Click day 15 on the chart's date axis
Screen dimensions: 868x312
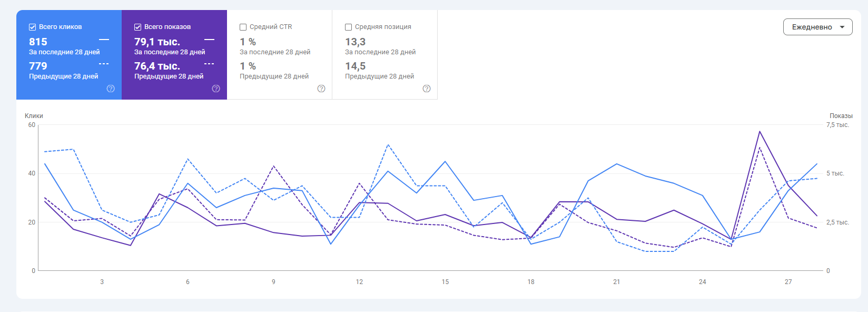(x=445, y=282)
